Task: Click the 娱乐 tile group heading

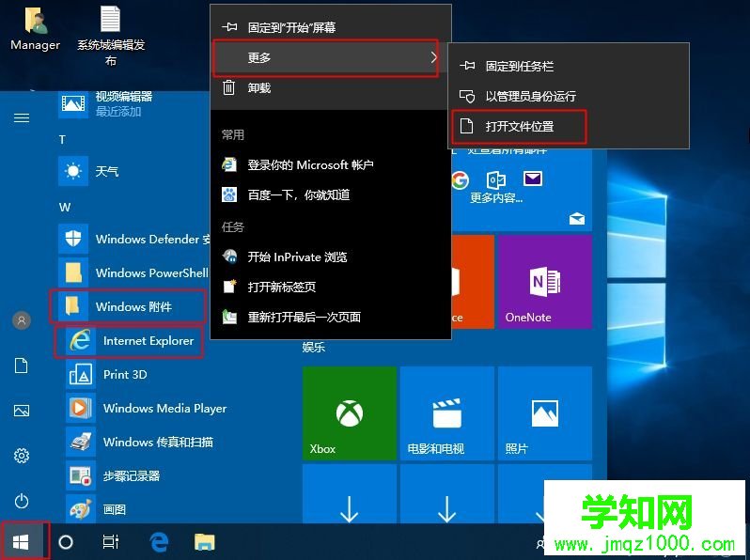Action: [x=313, y=348]
